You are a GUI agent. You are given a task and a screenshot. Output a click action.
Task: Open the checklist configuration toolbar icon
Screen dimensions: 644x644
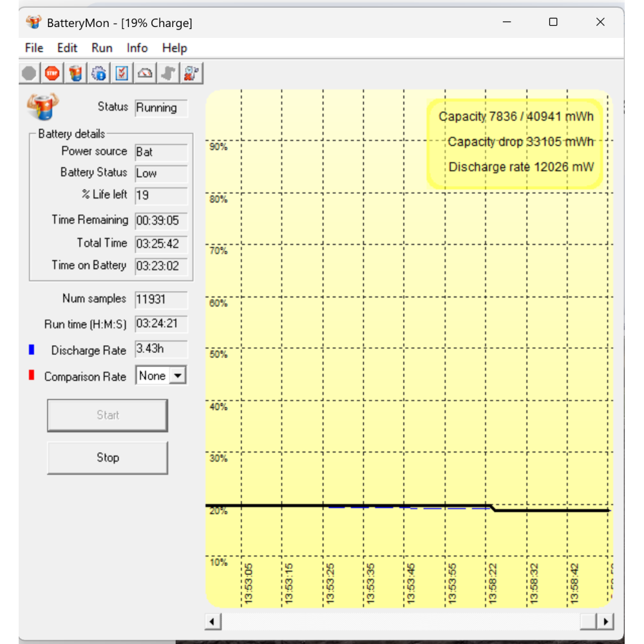(x=122, y=73)
